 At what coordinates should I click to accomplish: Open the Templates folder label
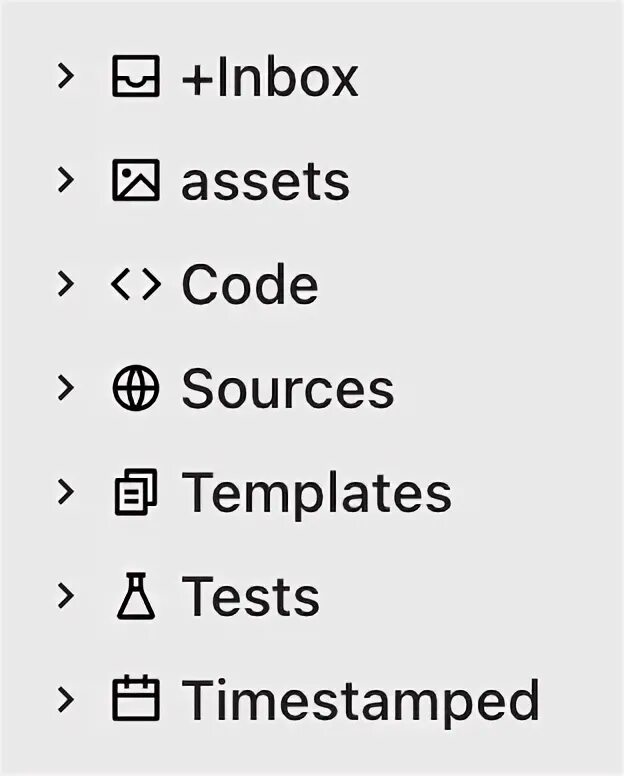click(x=316, y=493)
